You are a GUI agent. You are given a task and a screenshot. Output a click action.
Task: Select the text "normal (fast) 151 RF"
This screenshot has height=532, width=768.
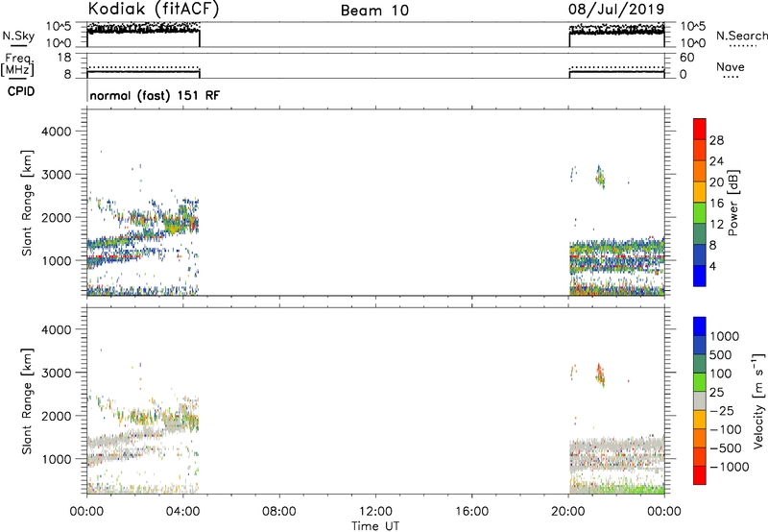tap(155, 95)
